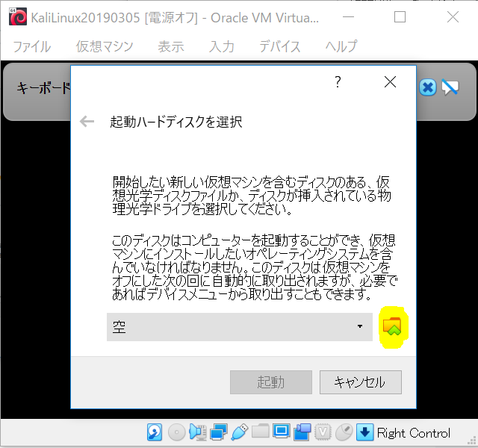Click the CPU virtualization (V) status icon
This screenshot has width=478, height=448.
[x=323, y=432]
